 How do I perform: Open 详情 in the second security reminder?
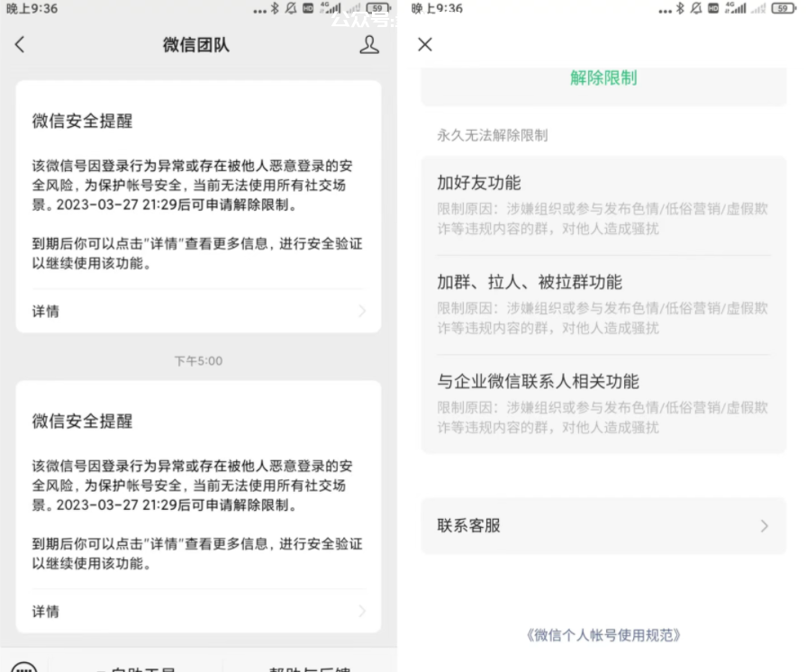click(198, 612)
